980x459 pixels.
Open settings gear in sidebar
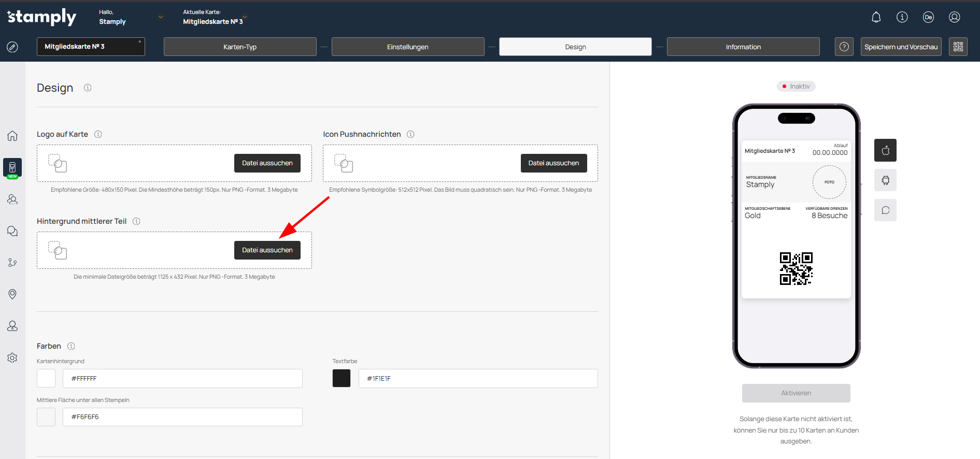click(12, 358)
